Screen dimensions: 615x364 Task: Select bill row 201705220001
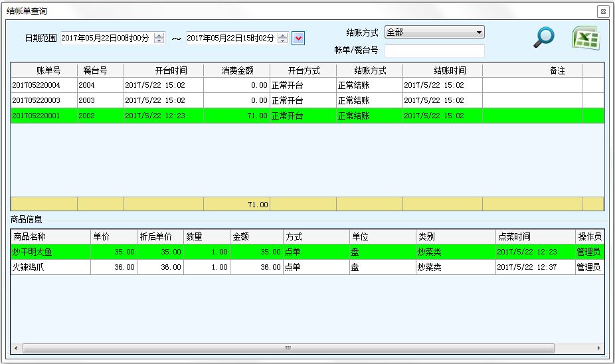(x=307, y=116)
